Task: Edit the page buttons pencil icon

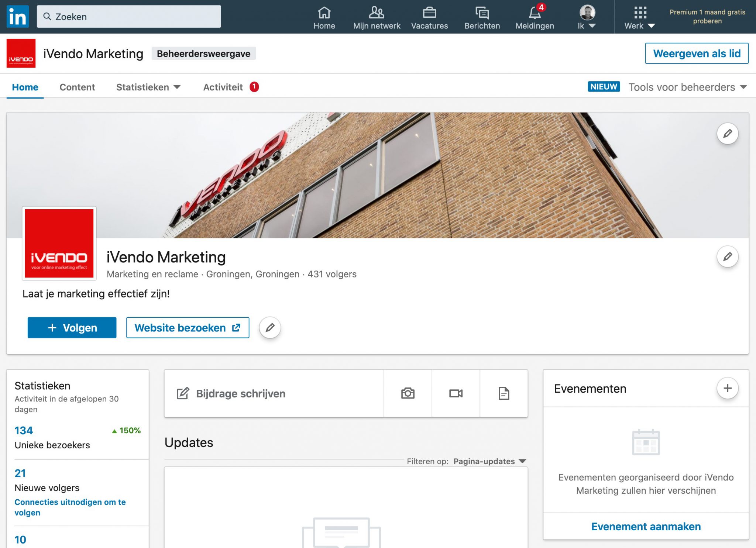Action: coord(270,327)
